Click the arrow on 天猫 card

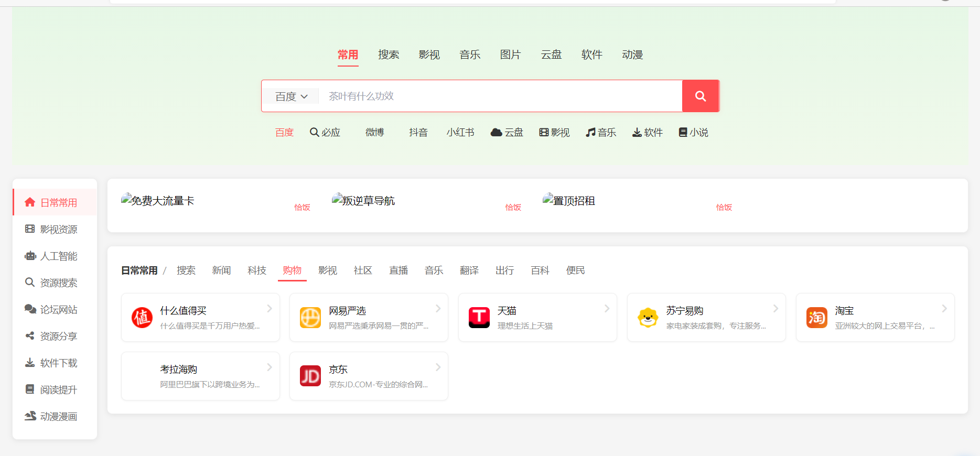tap(607, 309)
